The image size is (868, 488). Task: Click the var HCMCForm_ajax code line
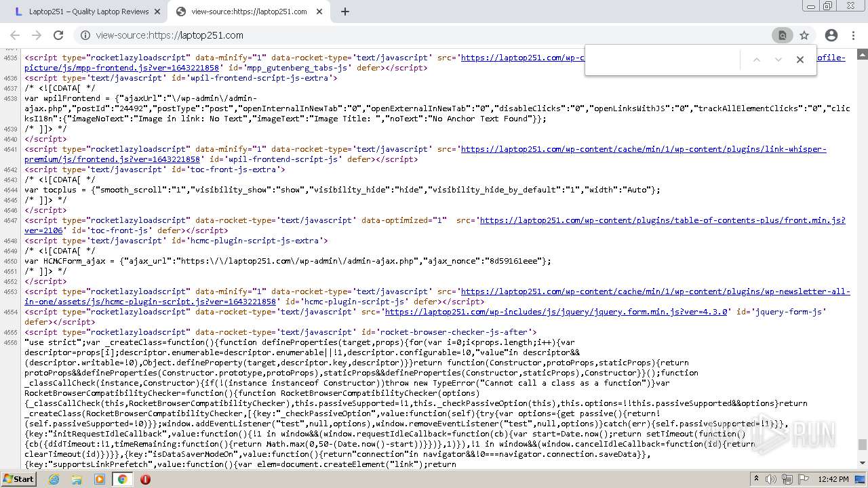(288, 261)
